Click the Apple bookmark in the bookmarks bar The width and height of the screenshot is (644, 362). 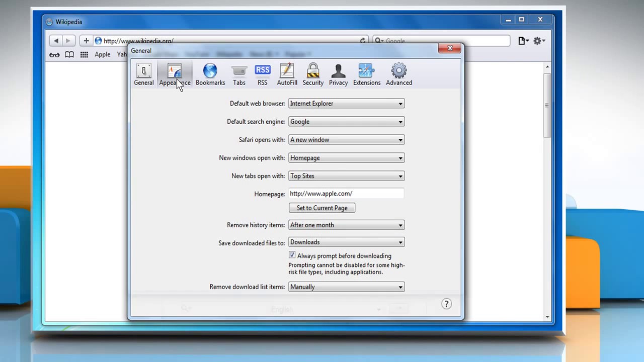pyautogui.click(x=102, y=54)
